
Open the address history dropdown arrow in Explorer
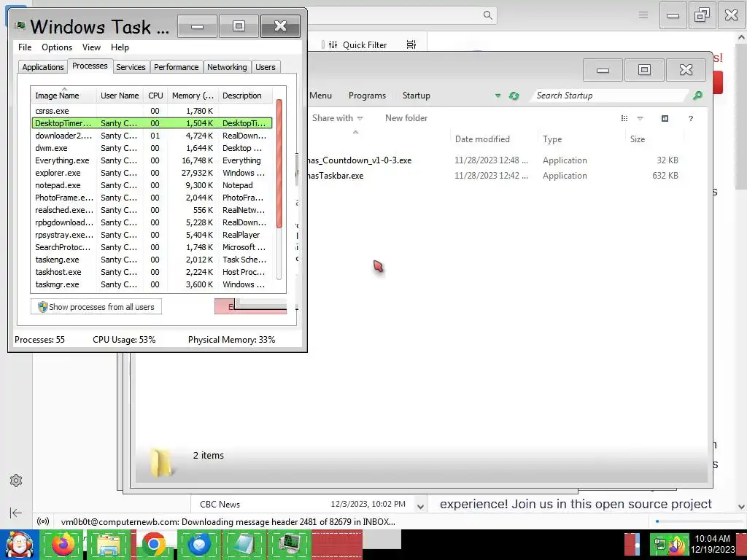point(498,96)
